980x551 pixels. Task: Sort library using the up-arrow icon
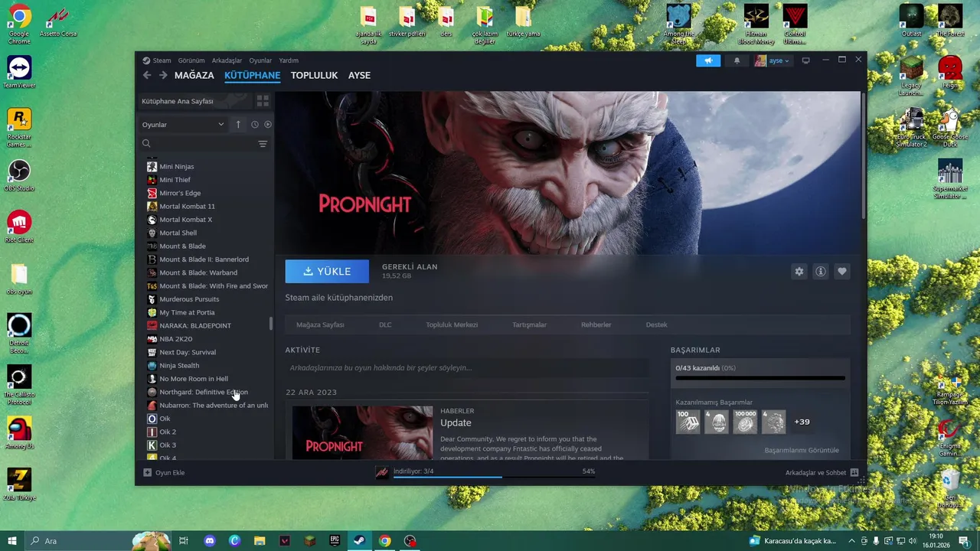pos(238,124)
